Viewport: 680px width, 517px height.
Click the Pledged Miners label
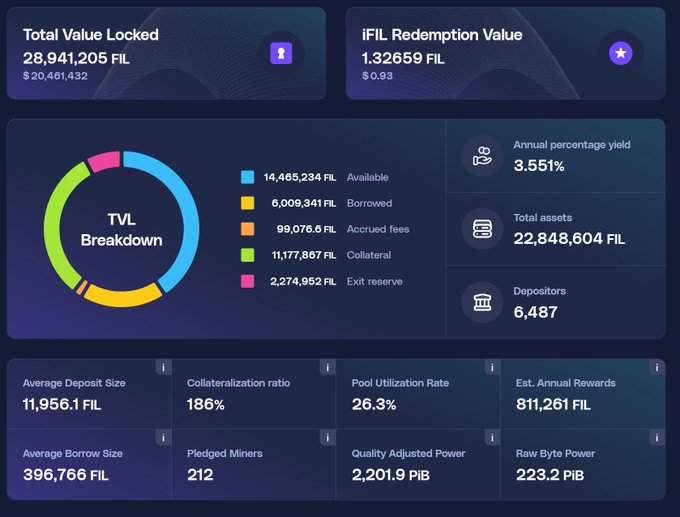[225, 454]
